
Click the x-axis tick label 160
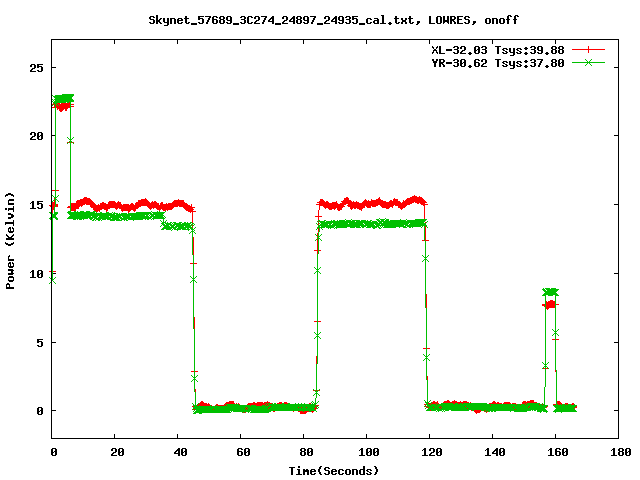558,452
